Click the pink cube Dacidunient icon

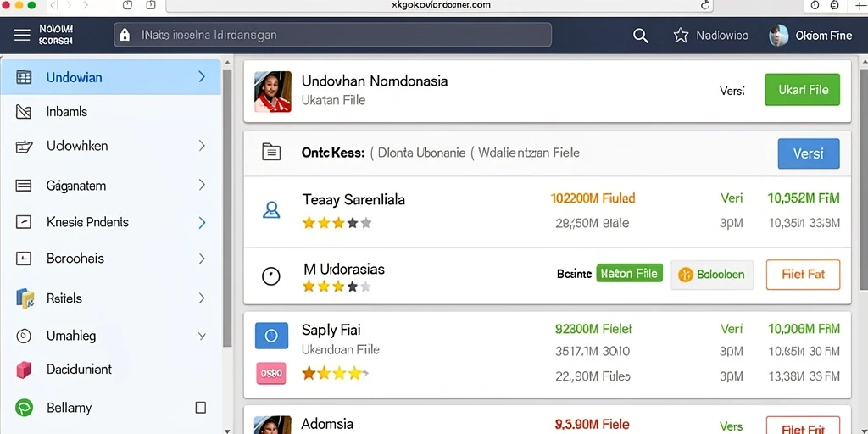24,370
